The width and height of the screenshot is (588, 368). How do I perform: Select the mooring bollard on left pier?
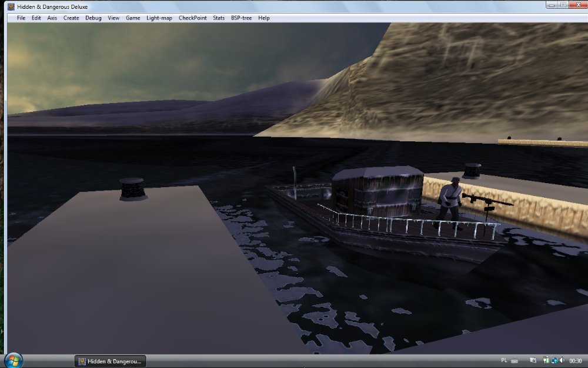[132, 189]
